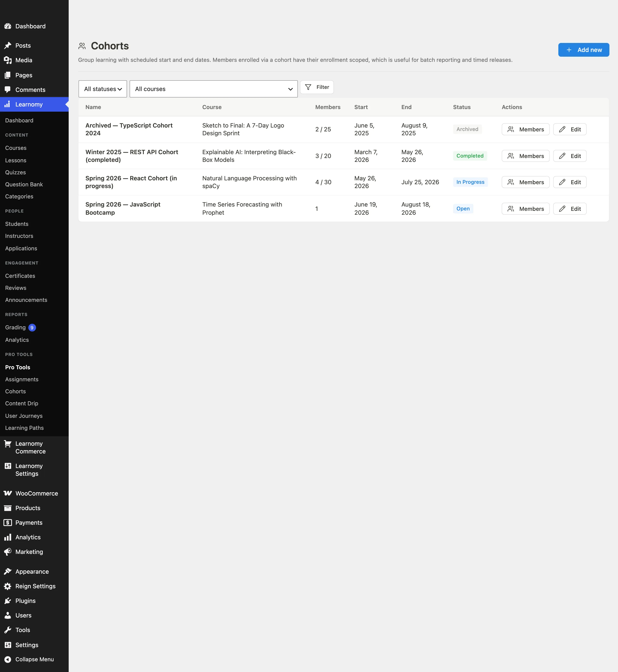Click the Media icon in sidebar
This screenshot has width=618, height=672.
(x=8, y=60)
